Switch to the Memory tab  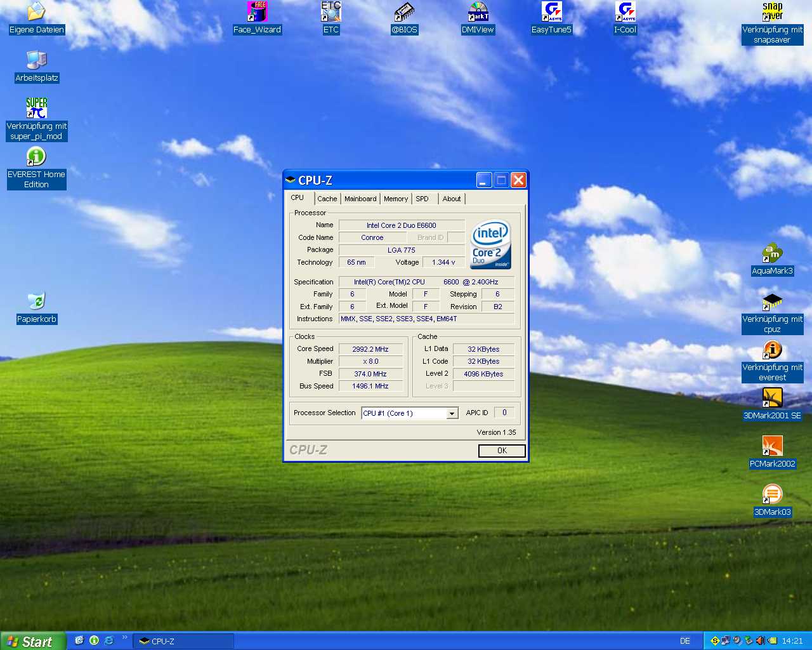pos(396,199)
